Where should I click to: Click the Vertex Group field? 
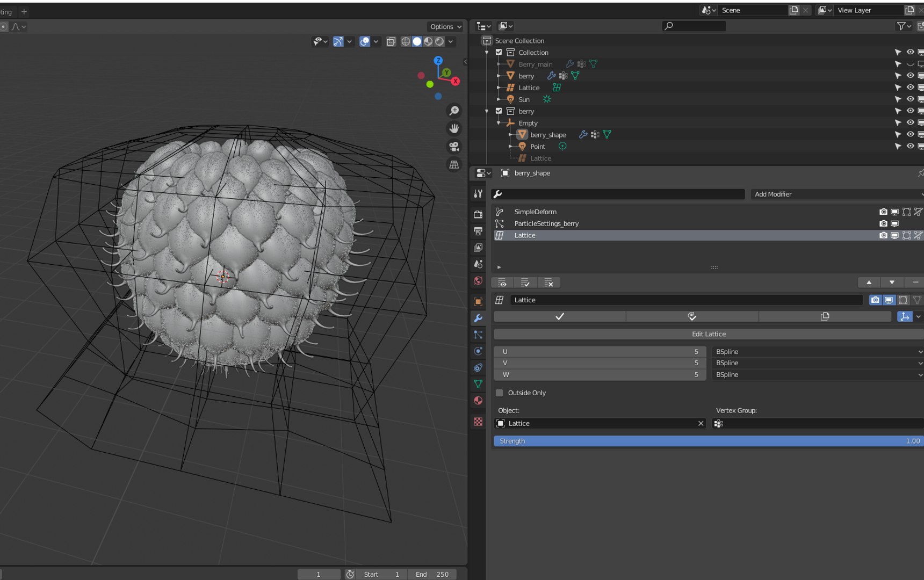(x=818, y=423)
